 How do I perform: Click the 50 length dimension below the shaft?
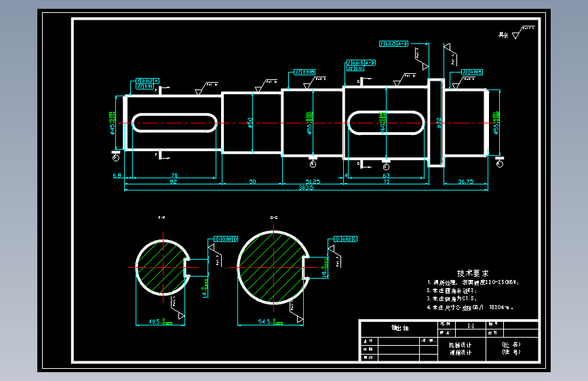coord(252,182)
